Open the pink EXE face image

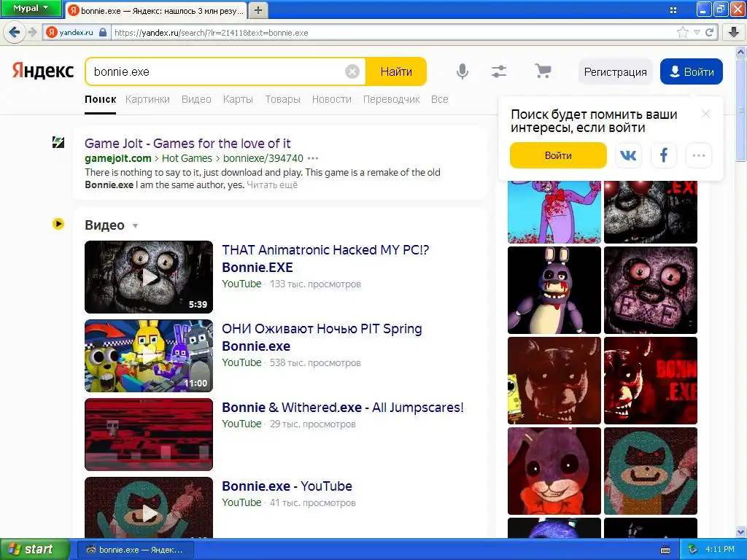tap(650, 290)
